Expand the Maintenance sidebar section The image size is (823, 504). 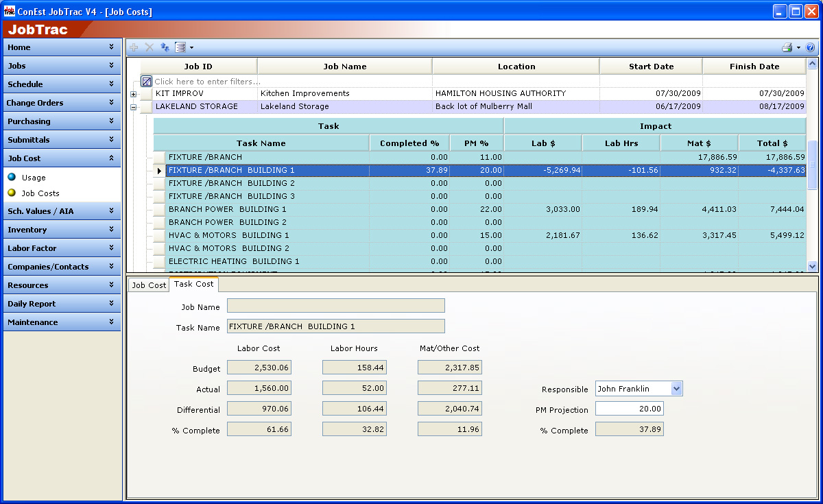[62, 322]
